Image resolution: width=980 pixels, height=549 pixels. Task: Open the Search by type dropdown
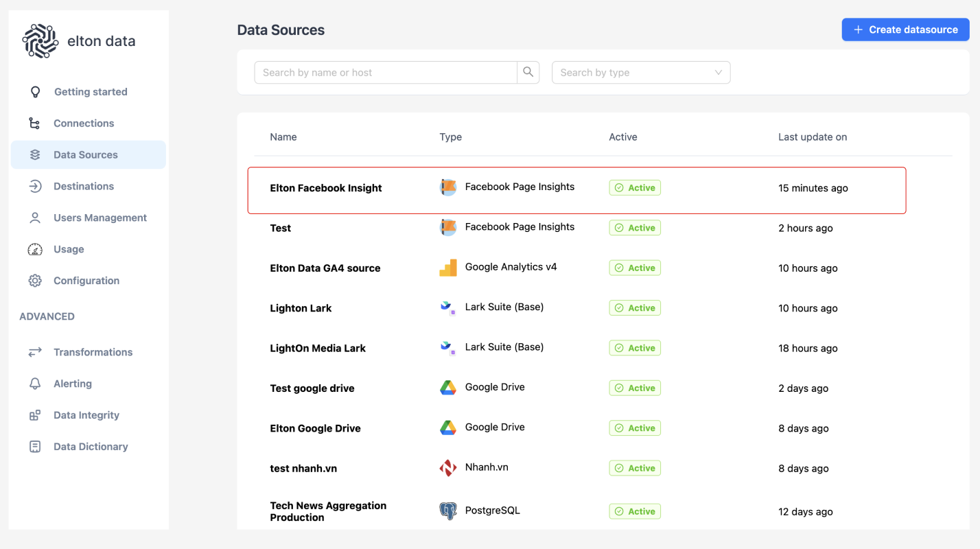[640, 72]
